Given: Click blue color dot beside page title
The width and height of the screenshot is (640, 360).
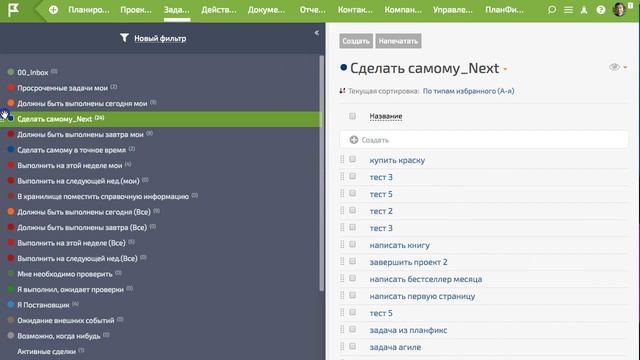Looking at the screenshot, I should [x=343, y=68].
